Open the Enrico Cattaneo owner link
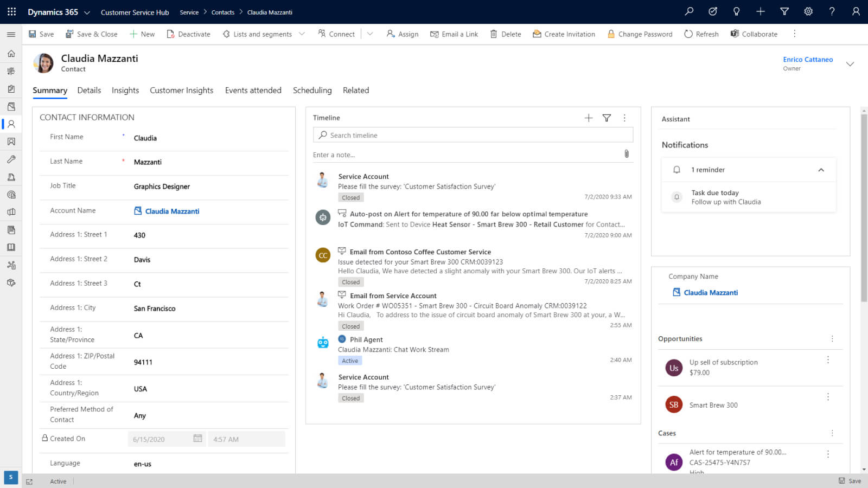This screenshot has width=868, height=488. 807,60
